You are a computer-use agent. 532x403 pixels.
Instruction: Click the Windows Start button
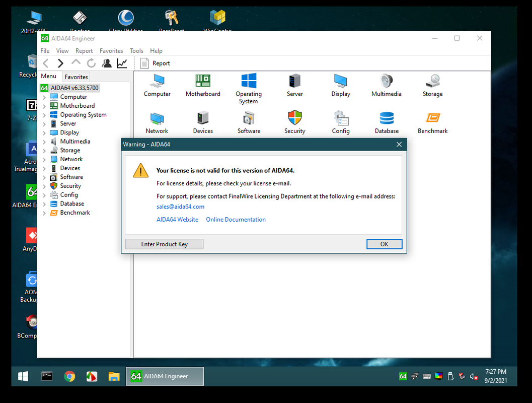pyautogui.click(x=23, y=376)
